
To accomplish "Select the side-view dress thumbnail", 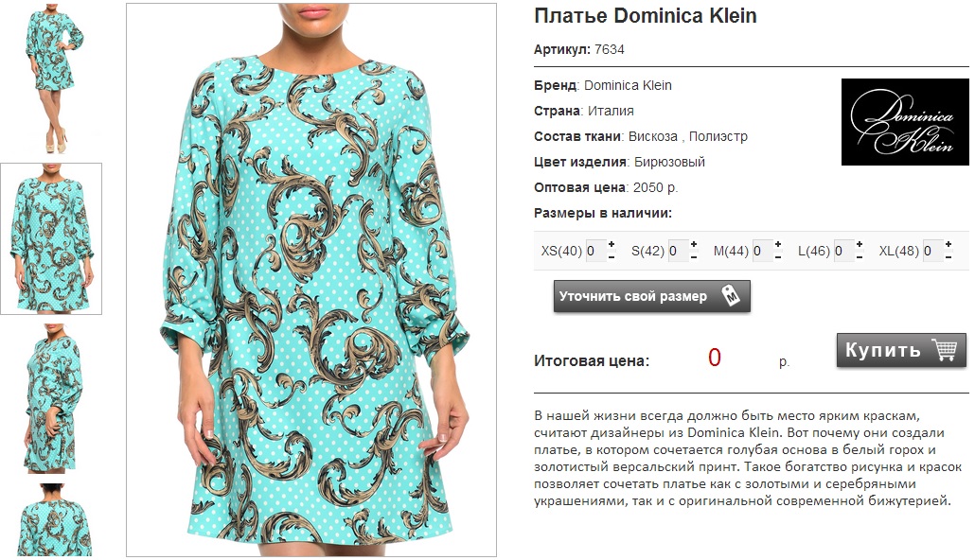I will [x=51, y=398].
